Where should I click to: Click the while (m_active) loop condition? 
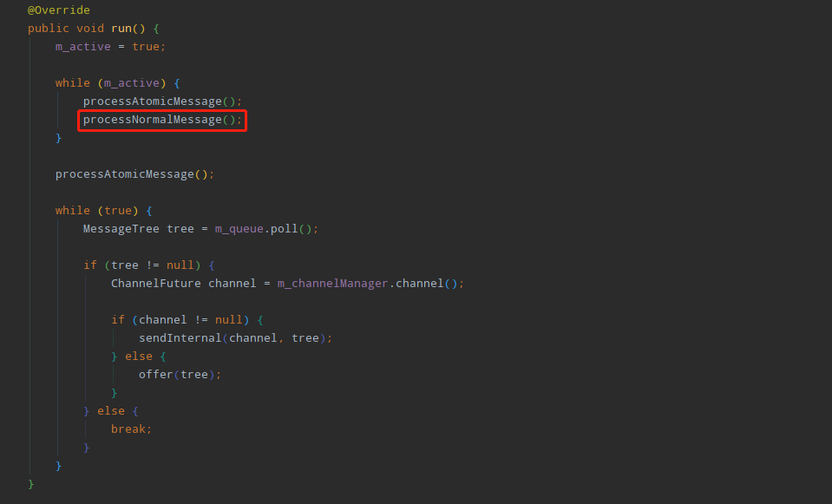click(132, 83)
